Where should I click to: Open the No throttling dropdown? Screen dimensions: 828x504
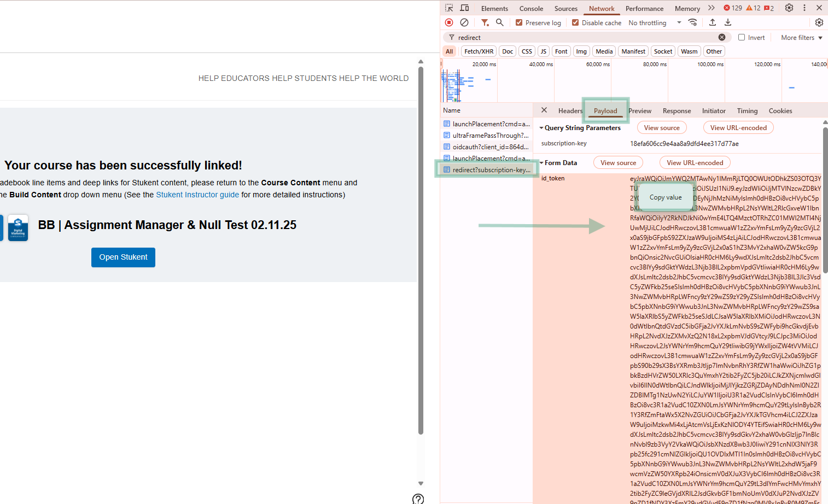click(x=655, y=22)
